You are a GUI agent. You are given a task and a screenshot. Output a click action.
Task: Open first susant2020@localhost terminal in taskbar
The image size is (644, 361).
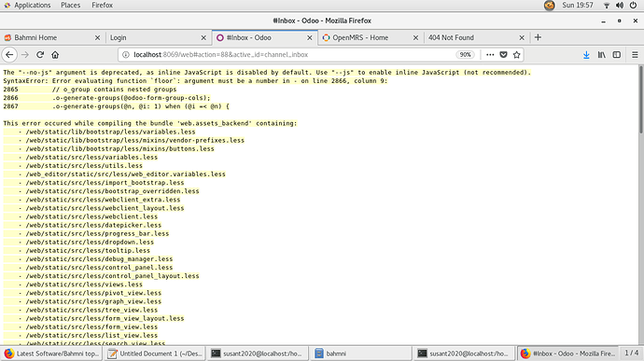(x=258, y=354)
